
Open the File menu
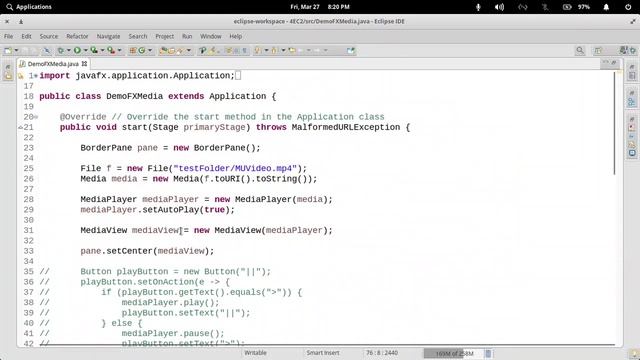pyautogui.click(x=9, y=36)
